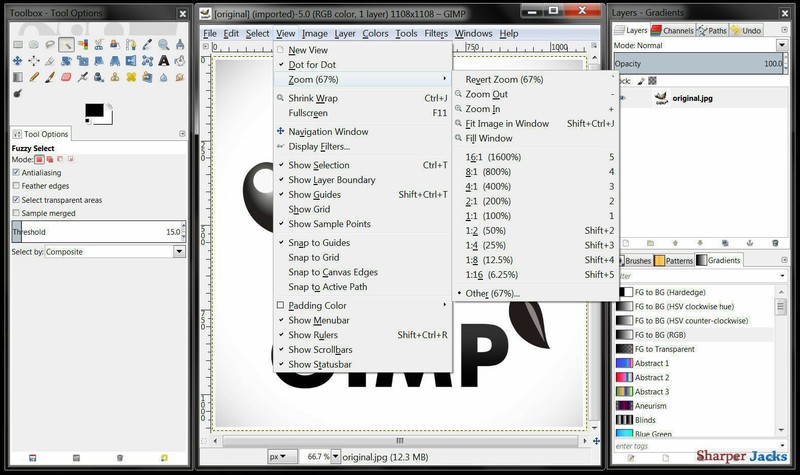This screenshot has height=475, width=800.
Task: Select the Move tool
Action: (18, 61)
